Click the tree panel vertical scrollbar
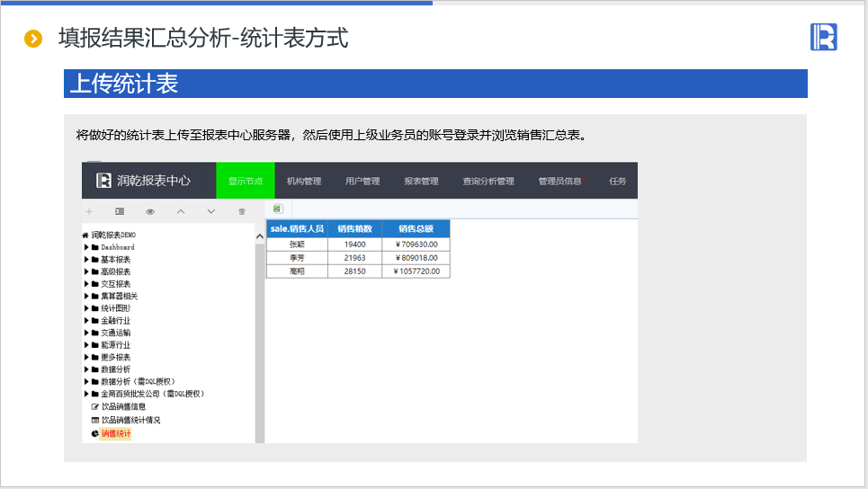 pos(260,333)
